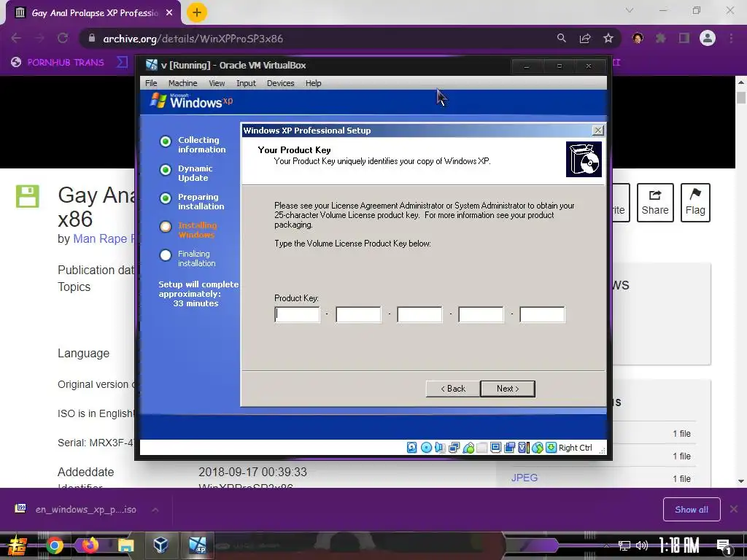Reload the archive.org page
The image size is (747, 560).
[x=63, y=38]
